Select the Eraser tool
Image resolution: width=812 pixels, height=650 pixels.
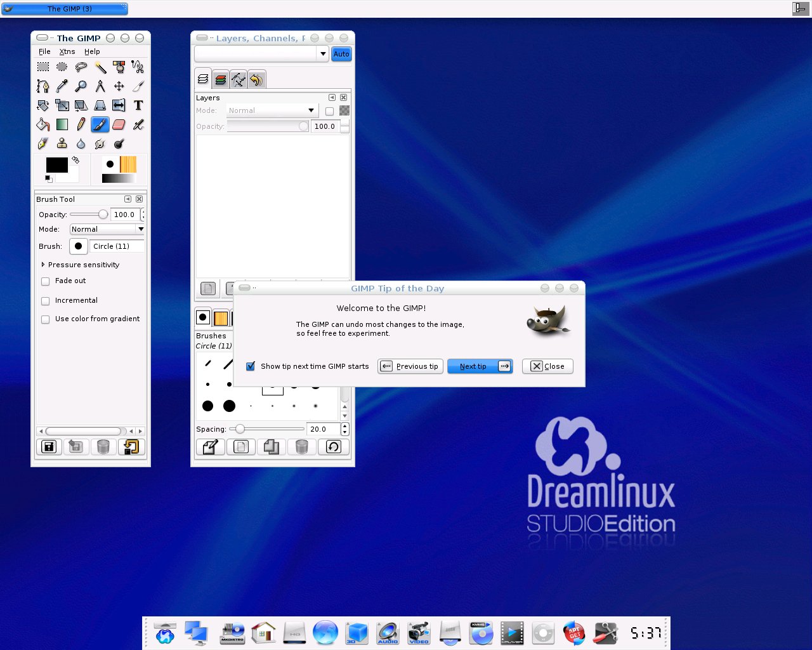[119, 124]
